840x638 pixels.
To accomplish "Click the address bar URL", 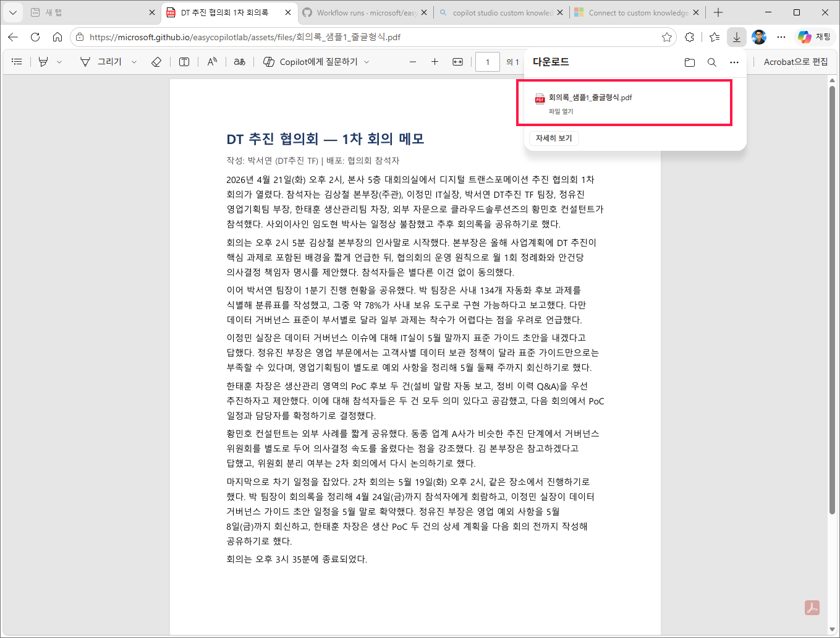I will pyautogui.click(x=245, y=37).
